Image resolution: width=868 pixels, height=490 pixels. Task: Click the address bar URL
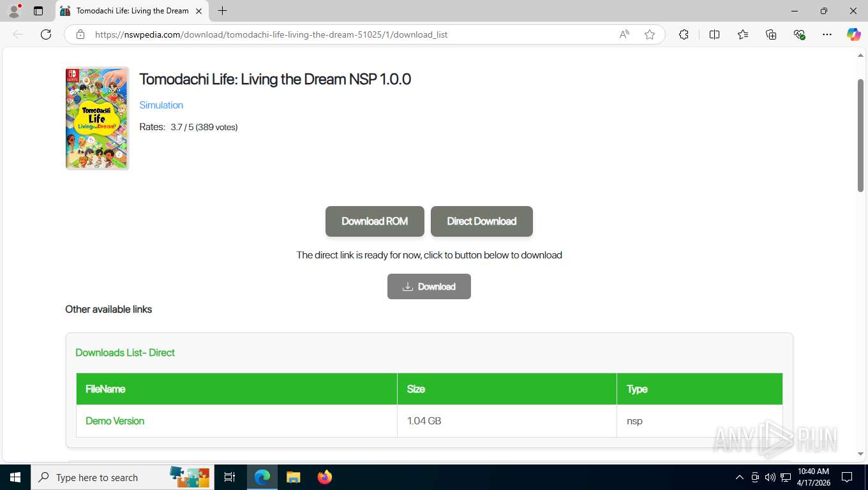click(271, 34)
